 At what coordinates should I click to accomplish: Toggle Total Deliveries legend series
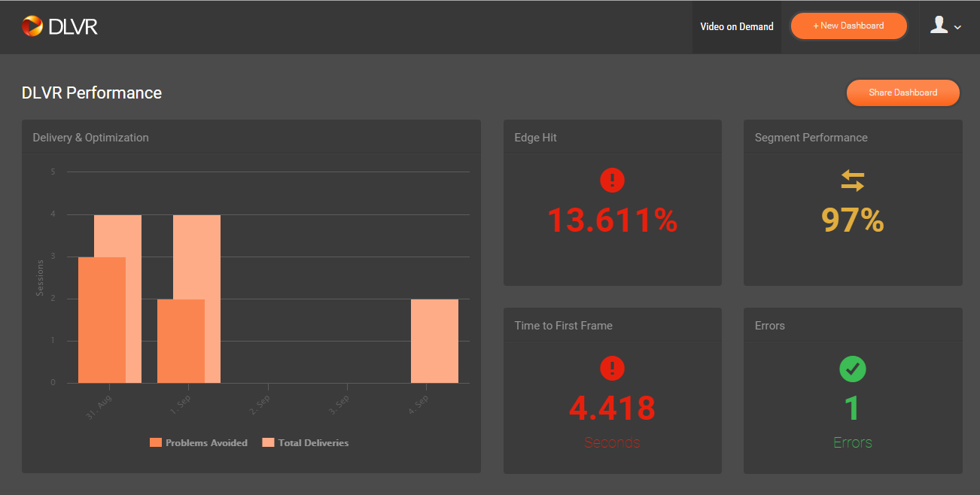313,443
